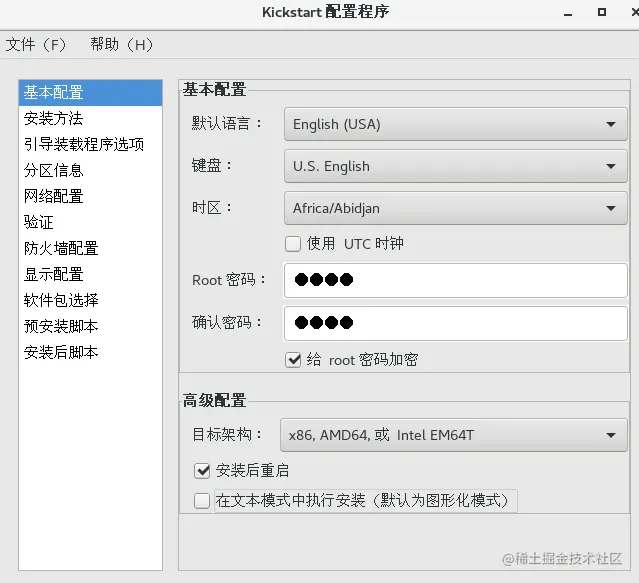
Task: Open the 键盘 U.S. English dropdown
Action: coord(456,166)
